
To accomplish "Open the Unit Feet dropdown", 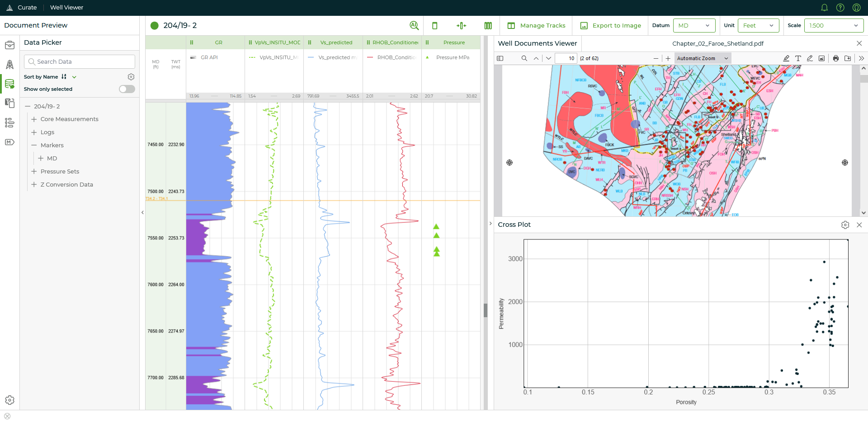I will (x=758, y=25).
